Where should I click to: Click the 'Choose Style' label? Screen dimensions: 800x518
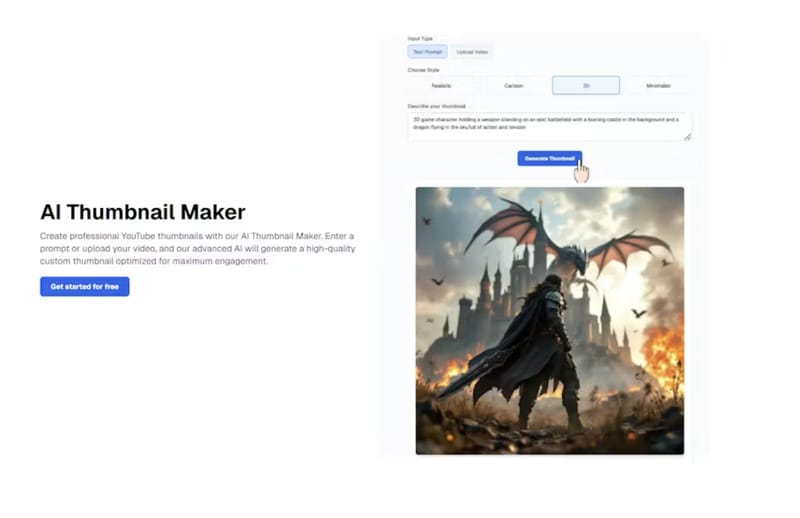point(423,70)
